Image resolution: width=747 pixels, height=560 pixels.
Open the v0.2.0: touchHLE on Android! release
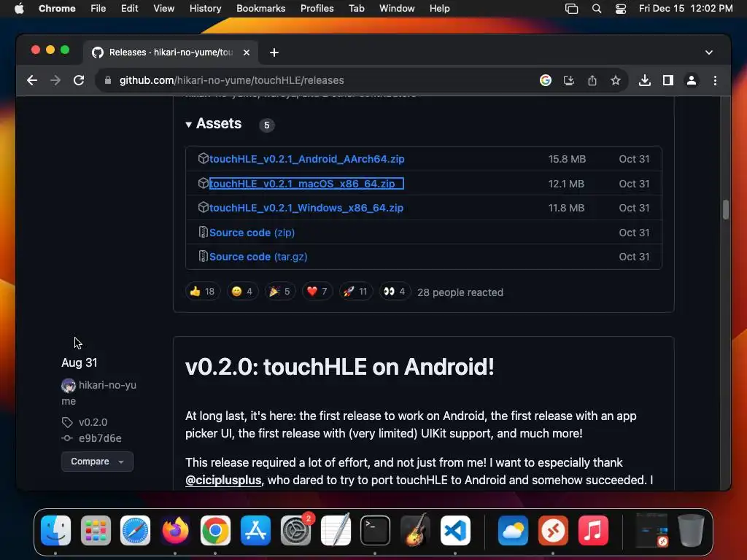(x=340, y=367)
